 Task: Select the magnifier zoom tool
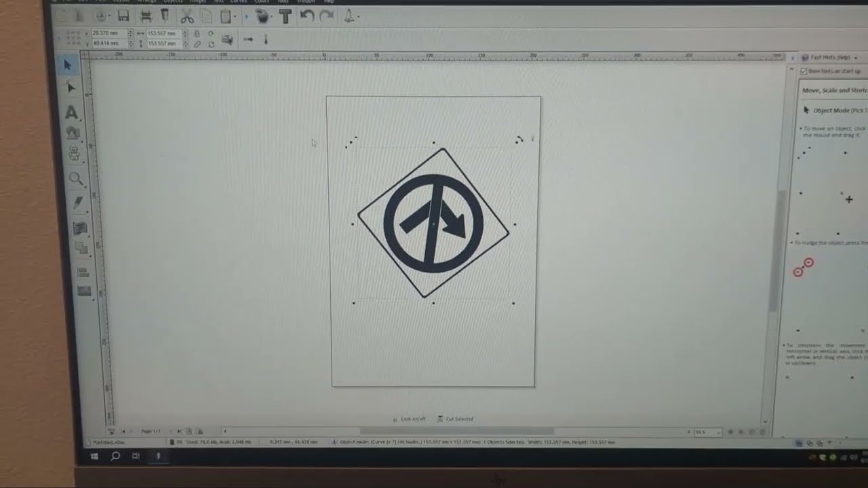[x=76, y=179]
